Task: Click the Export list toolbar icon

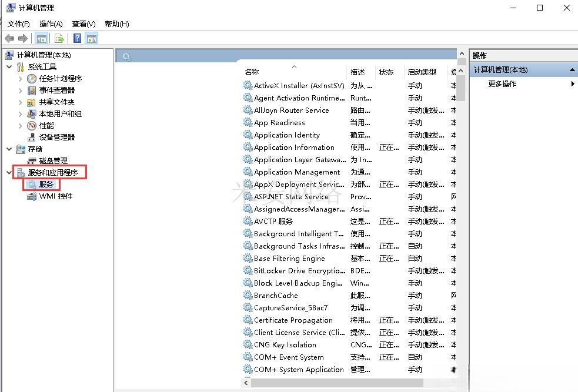Action: (x=59, y=38)
